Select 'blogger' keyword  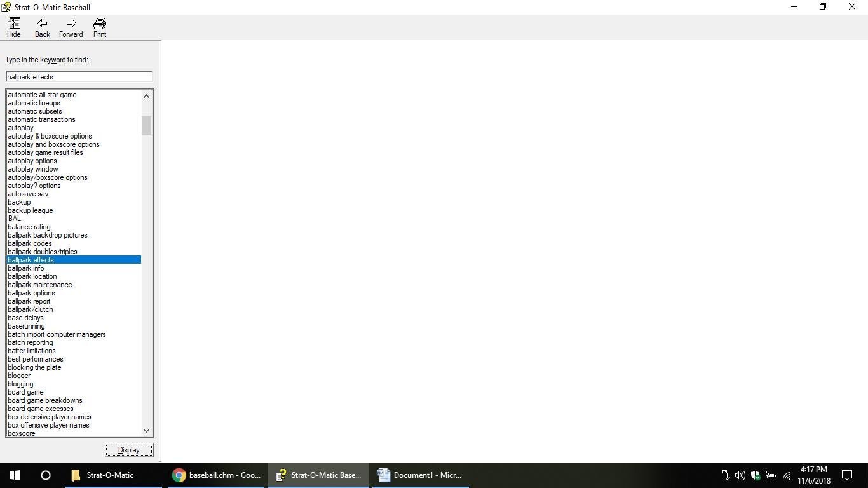tap(19, 376)
